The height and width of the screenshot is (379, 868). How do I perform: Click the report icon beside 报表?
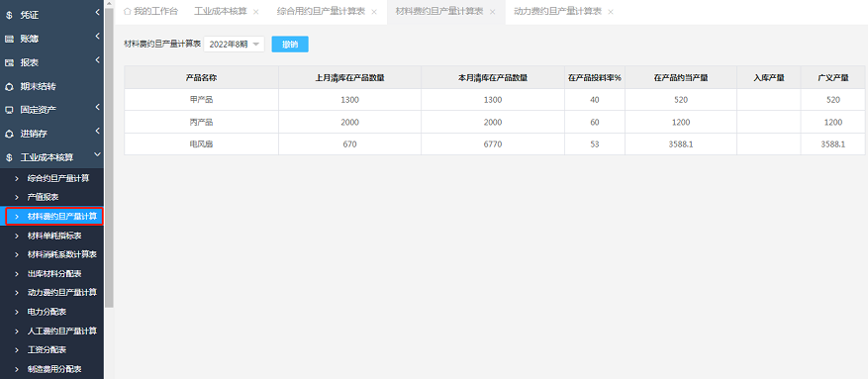point(9,62)
